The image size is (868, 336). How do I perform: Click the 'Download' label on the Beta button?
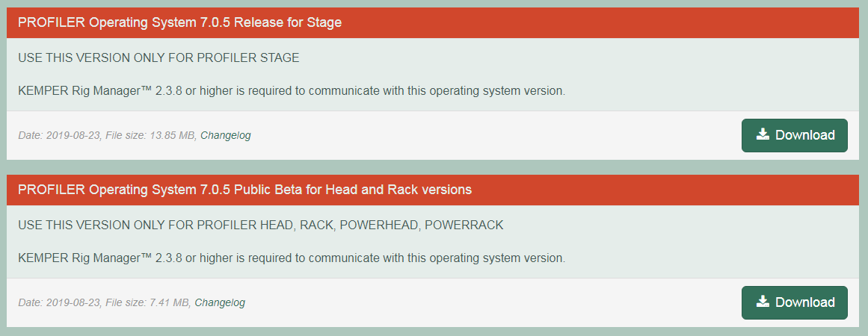coord(805,302)
